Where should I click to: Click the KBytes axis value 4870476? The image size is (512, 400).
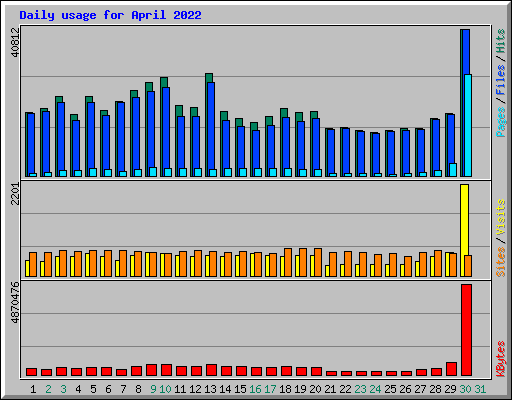tap(16, 303)
